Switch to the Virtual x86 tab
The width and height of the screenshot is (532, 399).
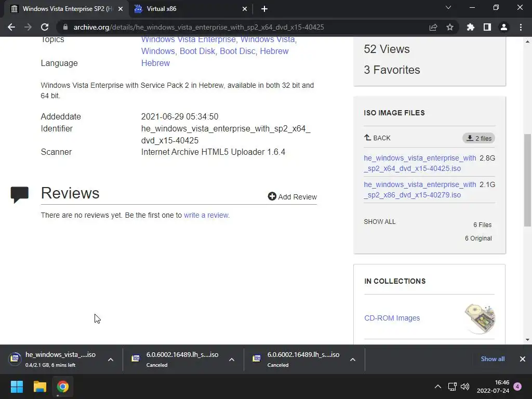coord(190,9)
